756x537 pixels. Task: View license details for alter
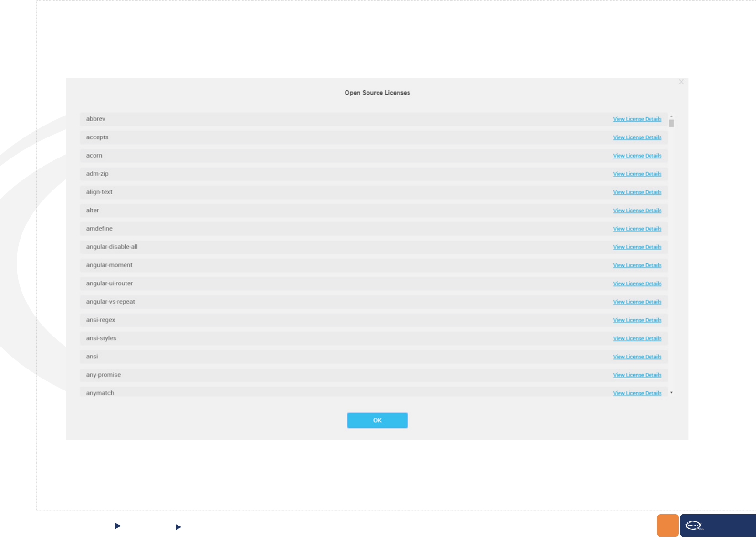pos(637,211)
